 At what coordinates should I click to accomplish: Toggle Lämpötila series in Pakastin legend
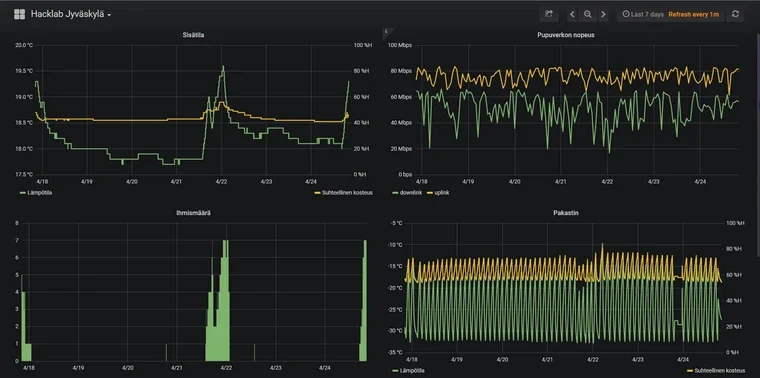[x=409, y=371]
